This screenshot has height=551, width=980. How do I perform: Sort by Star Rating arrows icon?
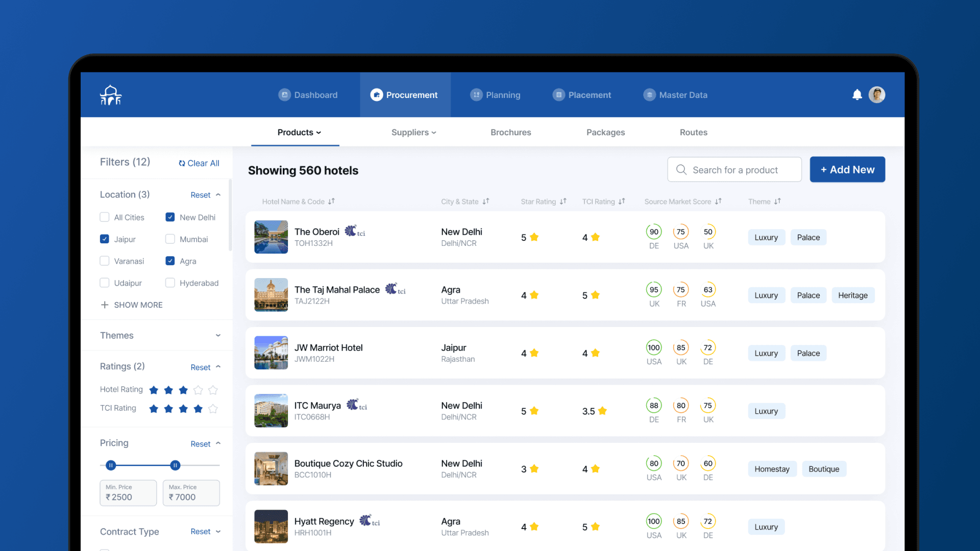point(563,202)
